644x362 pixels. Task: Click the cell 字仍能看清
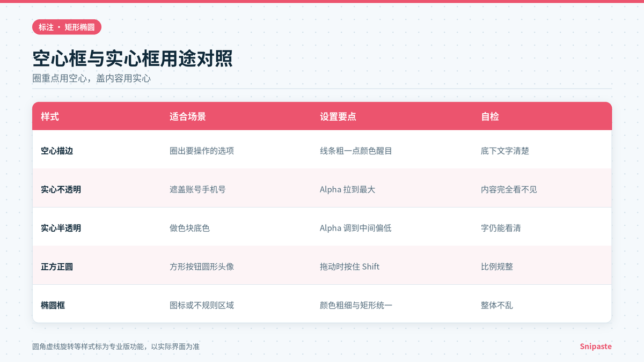[x=501, y=228]
